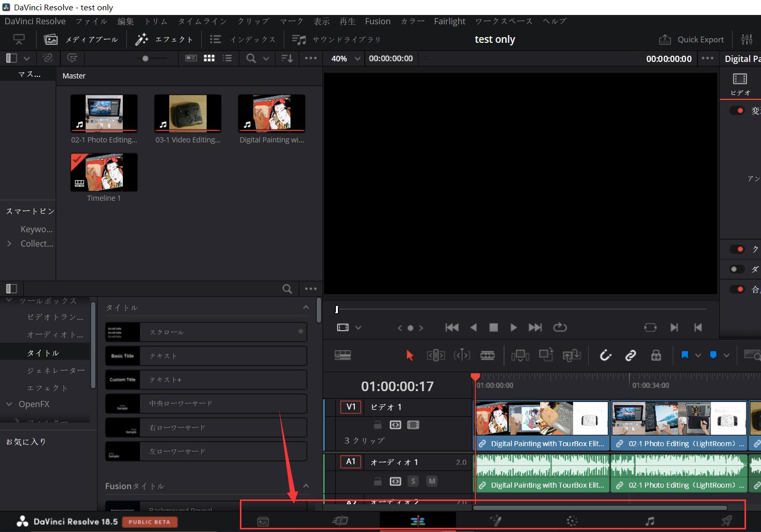
Task: Open the Sound Library (サウンドライブラリ)
Action: (x=336, y=39)
